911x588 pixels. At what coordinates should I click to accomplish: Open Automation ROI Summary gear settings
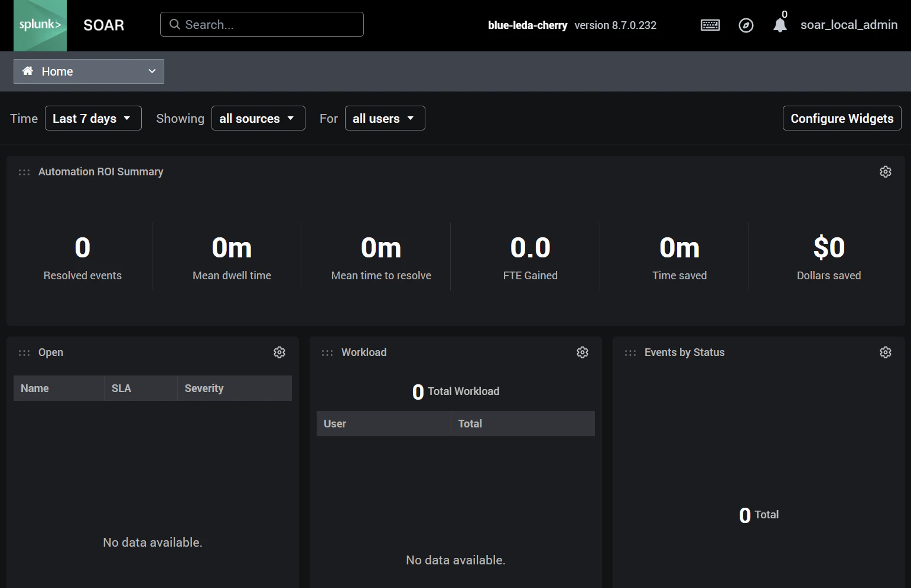(x=886, y=172)
